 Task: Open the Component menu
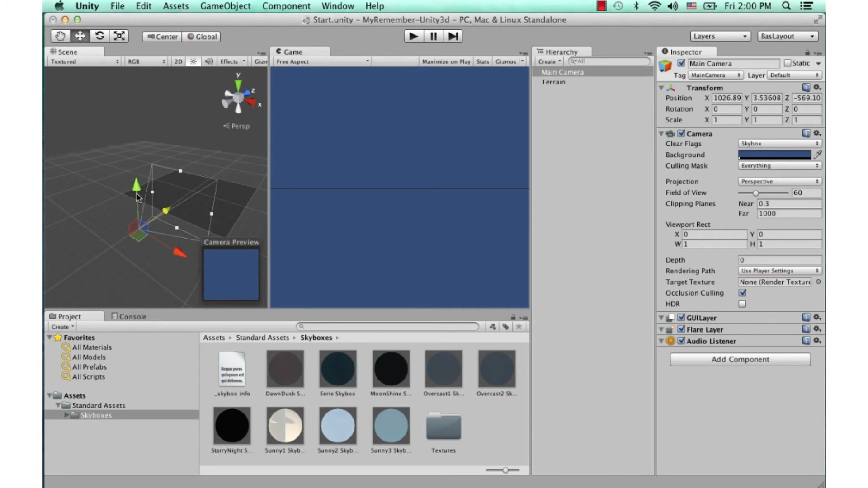pos(286,6)
